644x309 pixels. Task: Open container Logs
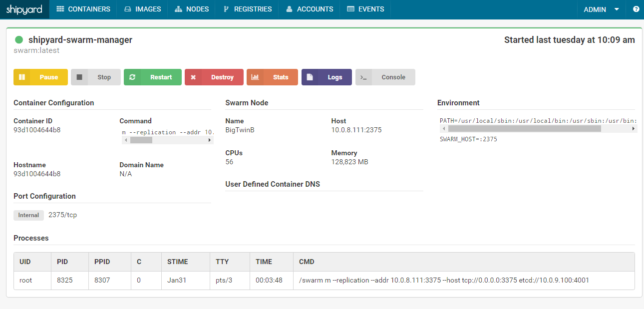point(326,77)
